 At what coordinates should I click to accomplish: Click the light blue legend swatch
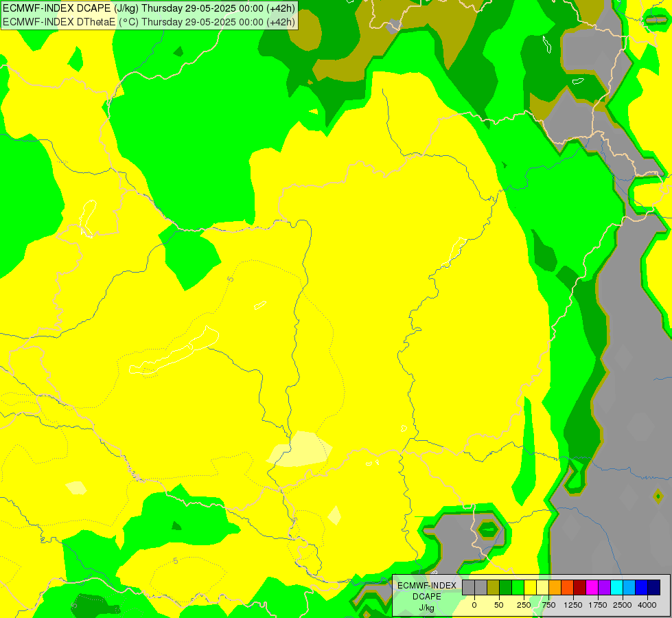click(x=629, y=587)
